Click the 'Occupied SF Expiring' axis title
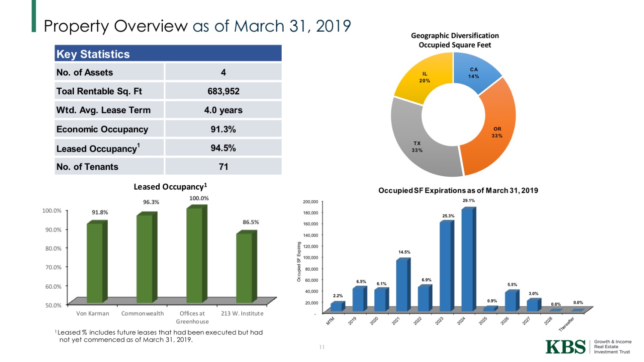This screenshot has height=362, width=644. pyautogui.click(x=299, y=262)
